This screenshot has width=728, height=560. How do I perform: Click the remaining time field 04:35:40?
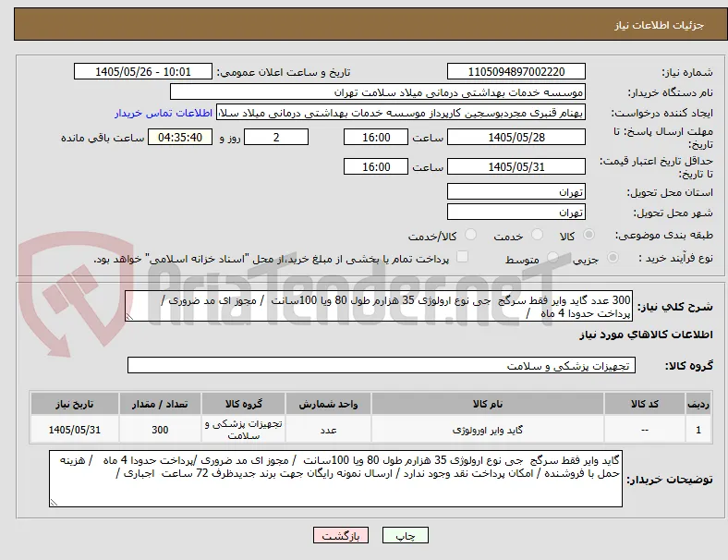tap(180, 137)
